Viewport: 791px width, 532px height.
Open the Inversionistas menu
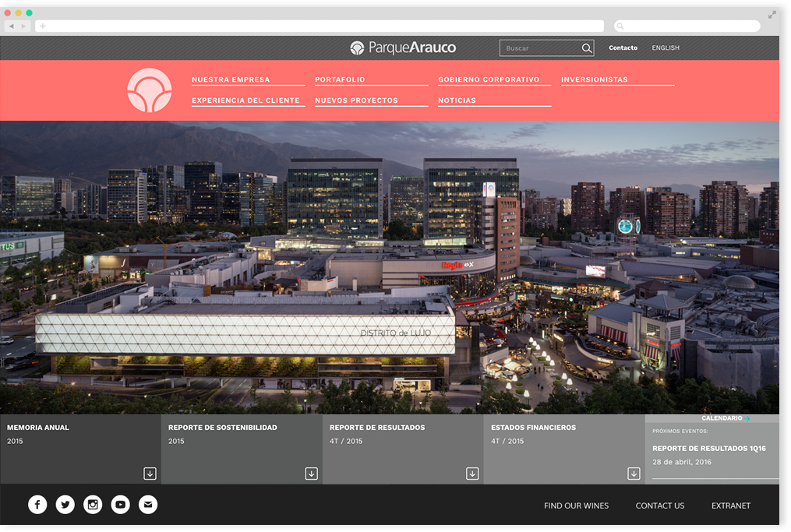(x=595, y=79)
